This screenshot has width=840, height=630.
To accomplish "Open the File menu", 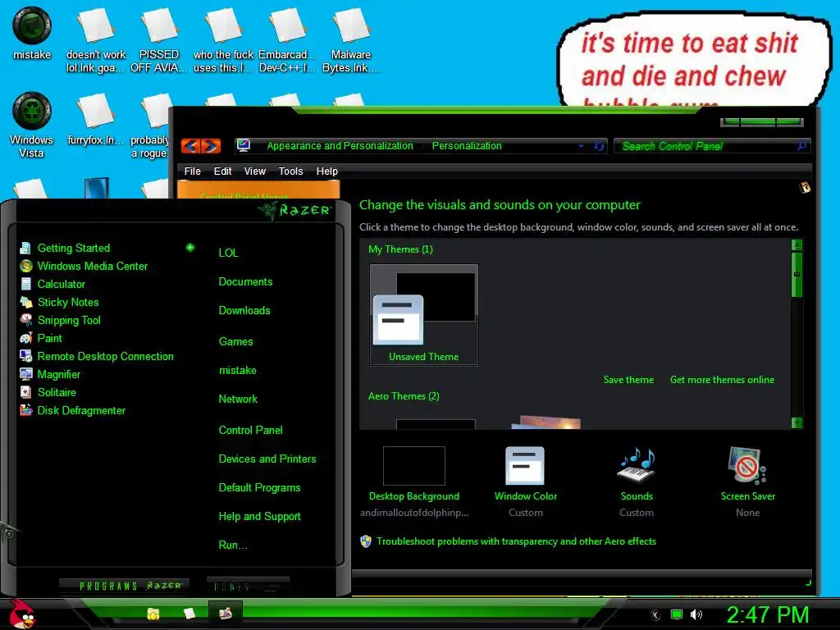I will (192, 171).
